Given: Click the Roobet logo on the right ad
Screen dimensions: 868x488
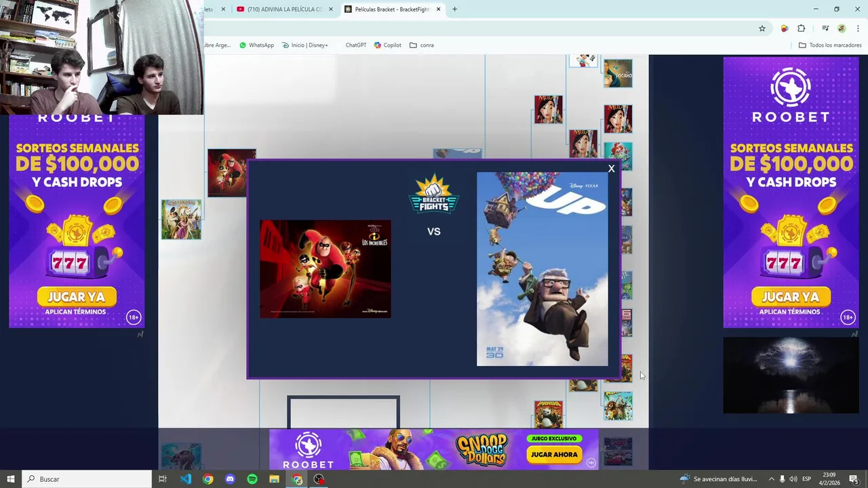Looking at the screenshot, I should coord(791,95).
